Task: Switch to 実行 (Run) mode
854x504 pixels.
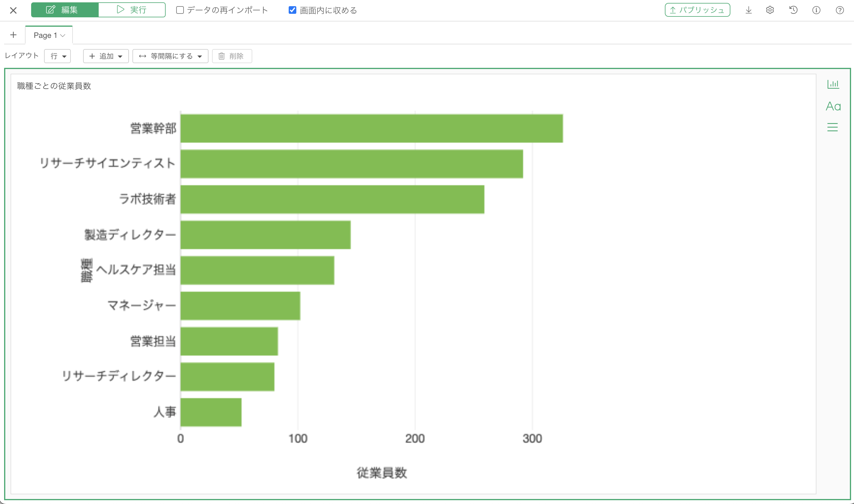Action: coord(132,10)
